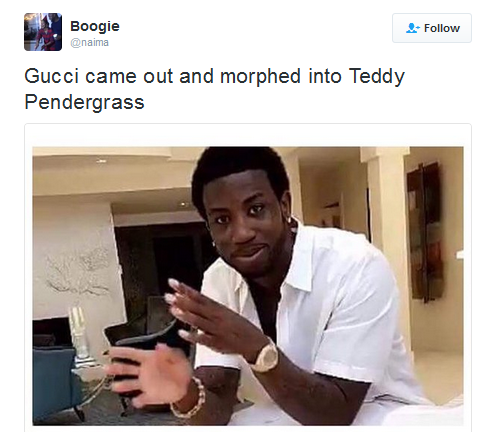Click the @naima handle
Screen dimensions: 494x432
pos(89,43)
